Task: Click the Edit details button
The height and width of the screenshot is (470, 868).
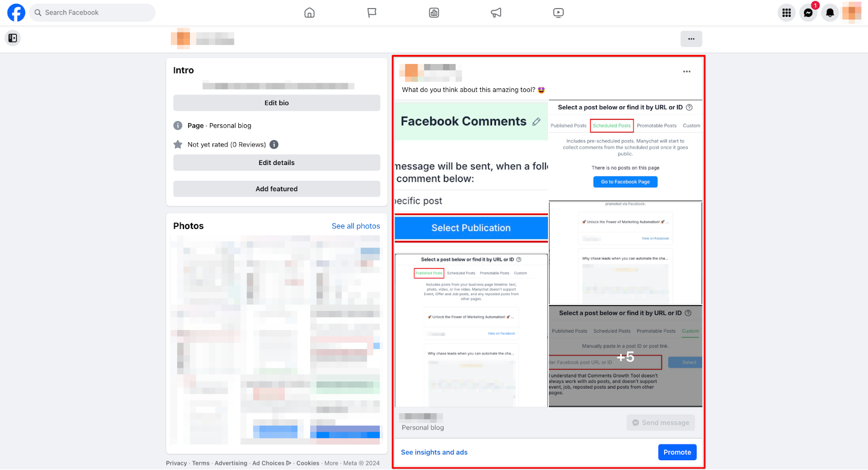Action: click(x=277, y=163)
